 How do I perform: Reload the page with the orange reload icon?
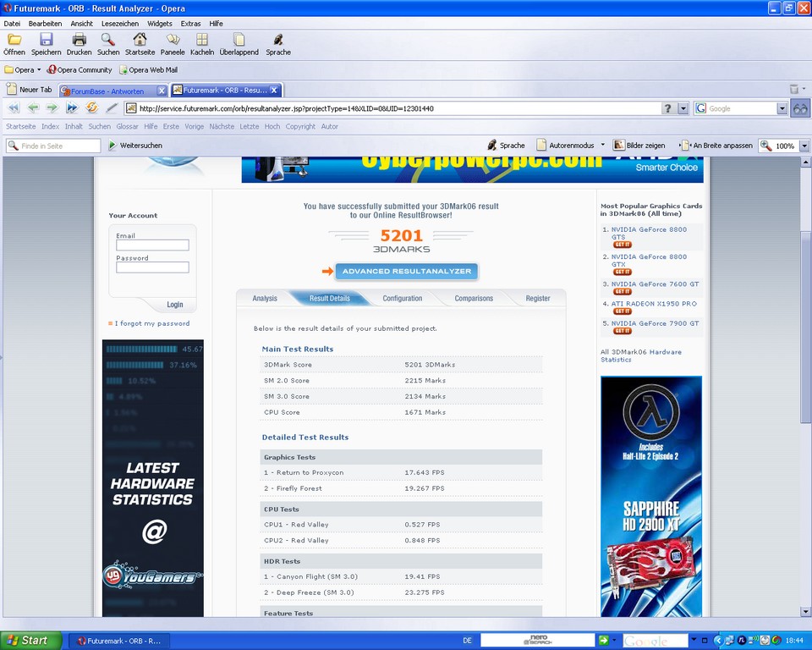pyautogui.click(x=91, y=107)
